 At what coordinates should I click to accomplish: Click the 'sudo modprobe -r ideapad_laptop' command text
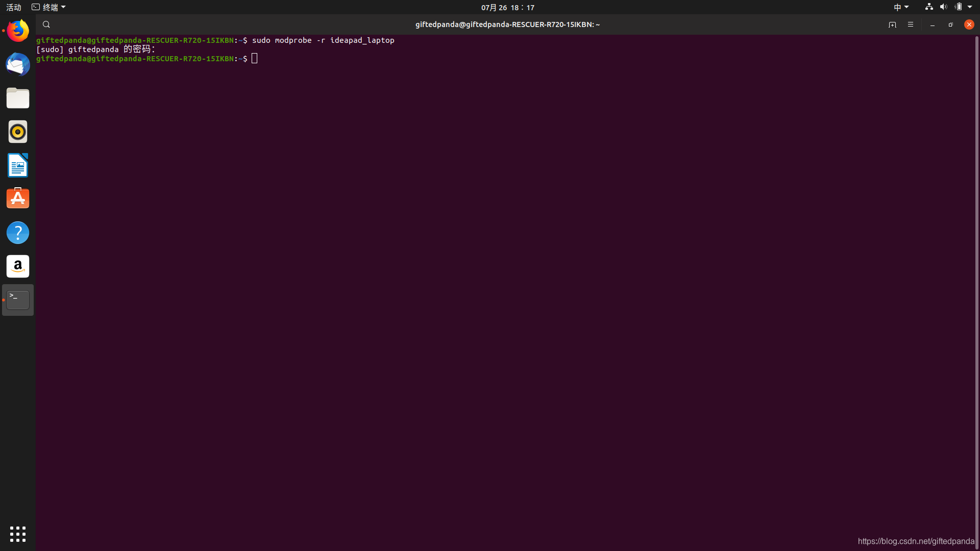tap(323, 40)
